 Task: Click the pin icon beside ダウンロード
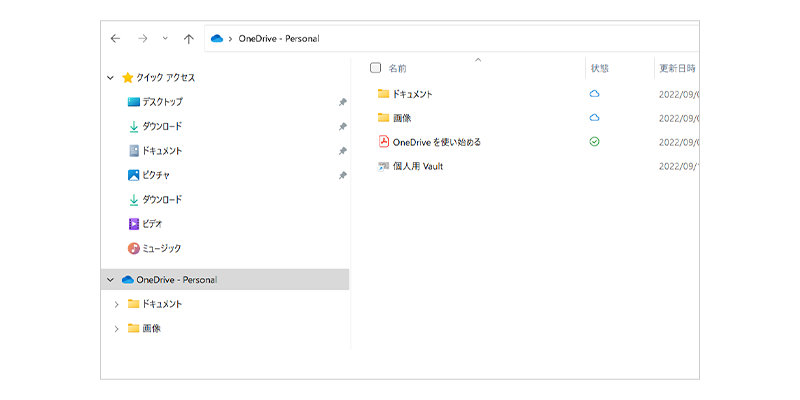click(343, 127)
